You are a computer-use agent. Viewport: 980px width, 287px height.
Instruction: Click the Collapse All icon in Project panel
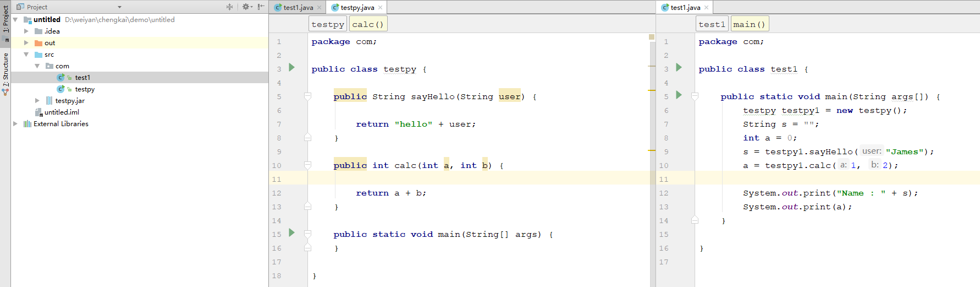click(229, 7)
